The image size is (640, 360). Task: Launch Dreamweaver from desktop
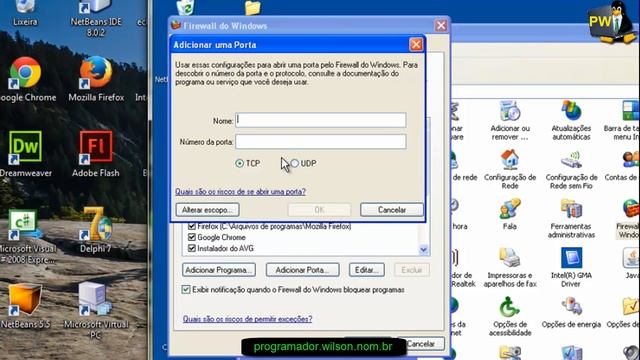tap(25, 147)
